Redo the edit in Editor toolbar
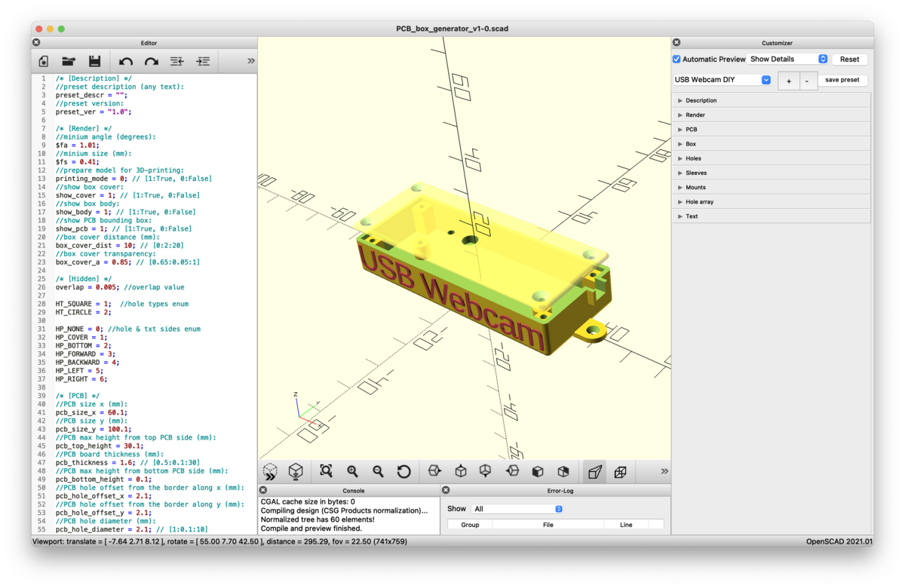Screen dimensions: 905x588 click(x=152, y=61)
